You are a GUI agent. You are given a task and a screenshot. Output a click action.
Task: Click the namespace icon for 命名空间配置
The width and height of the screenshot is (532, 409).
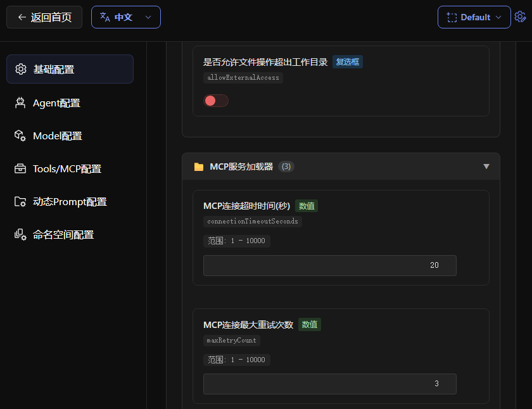click(x=20, y=234)
